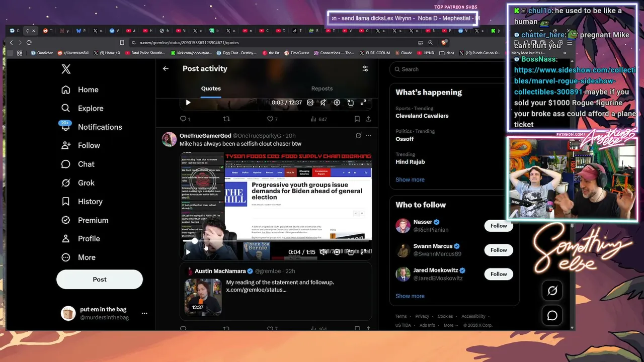The image size is (644, 362).
Task: Open the quoted 12:37 video thumbnail
Action: (x=203, y=297)
